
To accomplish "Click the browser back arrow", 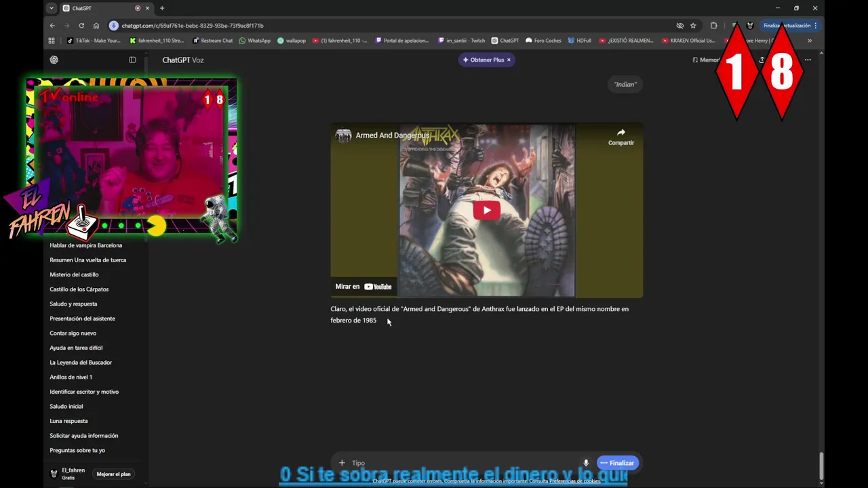I will pos(52,26).
